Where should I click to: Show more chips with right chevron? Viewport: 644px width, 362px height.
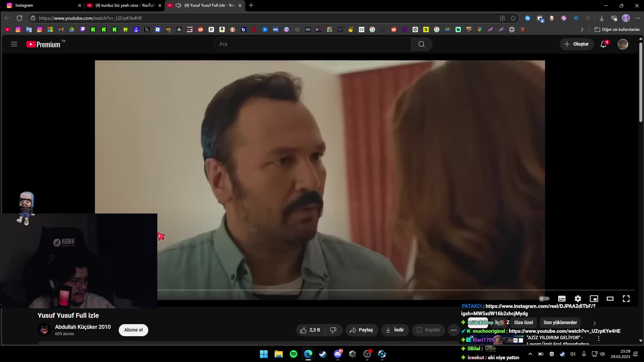[x=594, y=323]
